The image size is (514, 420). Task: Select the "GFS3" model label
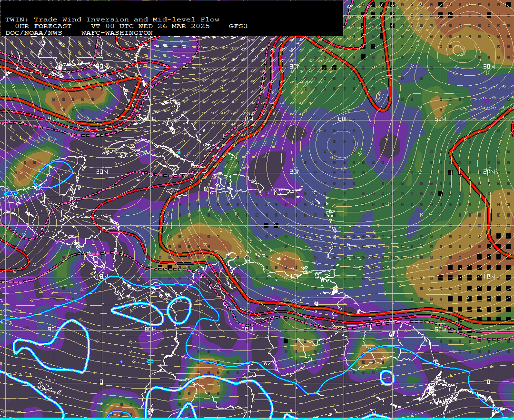238,26
